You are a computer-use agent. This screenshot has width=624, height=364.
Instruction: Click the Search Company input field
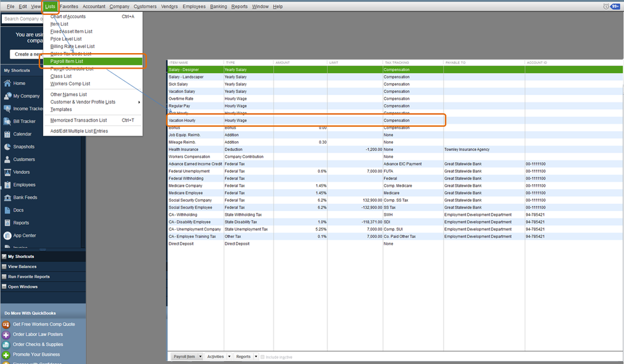[22, 19]
